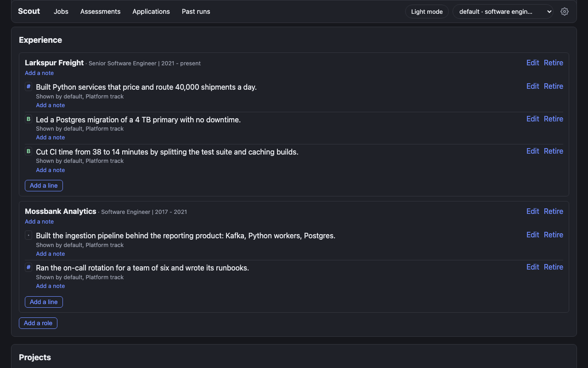Add a line to Larkspur Freight
Image resolution: width=588 pixels, height=368 pixels.
44,185
